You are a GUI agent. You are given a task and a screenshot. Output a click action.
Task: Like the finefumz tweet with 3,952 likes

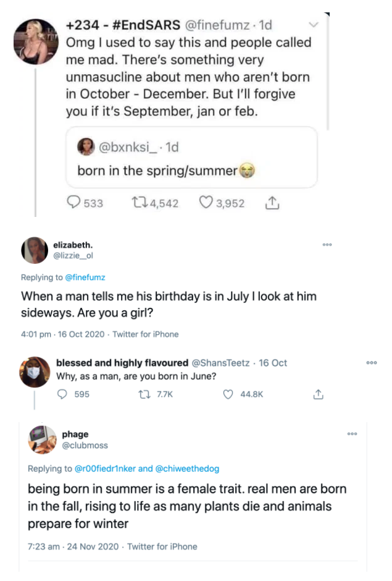pyautogui.click(x=206, y=202)
